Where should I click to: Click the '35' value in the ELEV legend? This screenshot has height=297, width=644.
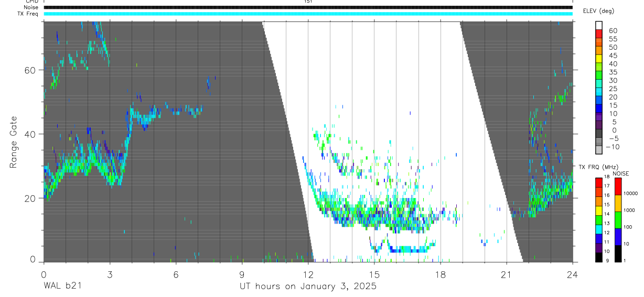pos(613,72)
